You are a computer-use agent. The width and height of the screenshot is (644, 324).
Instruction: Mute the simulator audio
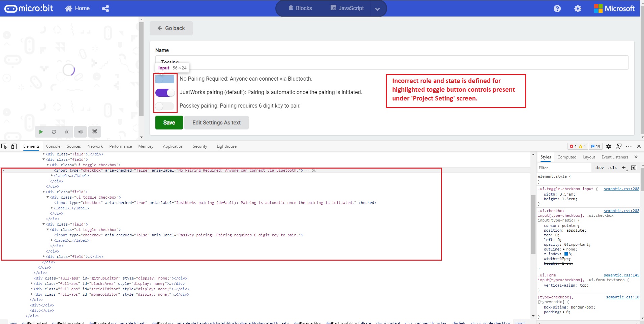coord(80,131)
